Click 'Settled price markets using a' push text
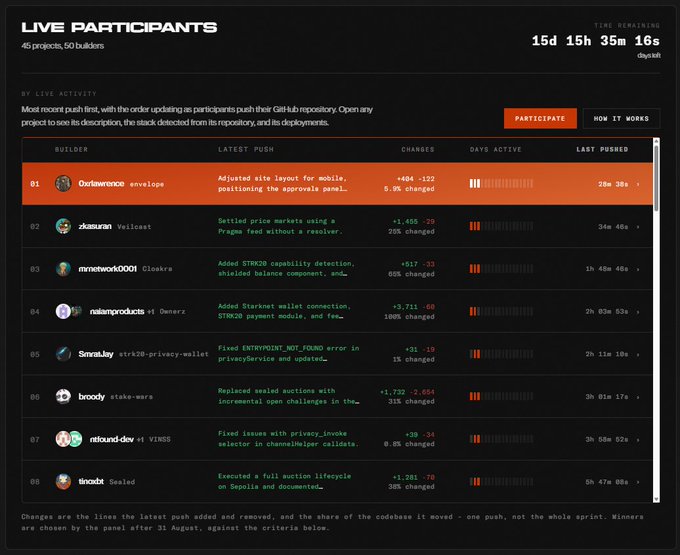680x555 pixels. pyautogui.click(x=276, y=221)
